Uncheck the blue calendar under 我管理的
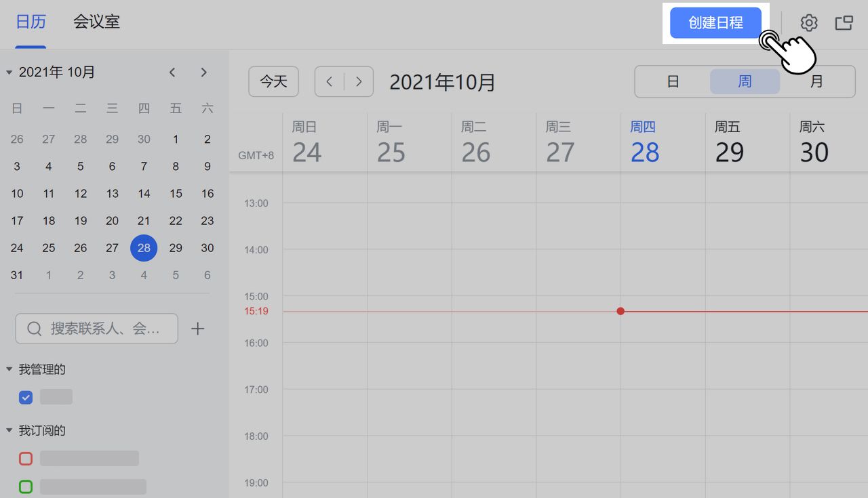 pyautogui.click(x=26, y=397)
